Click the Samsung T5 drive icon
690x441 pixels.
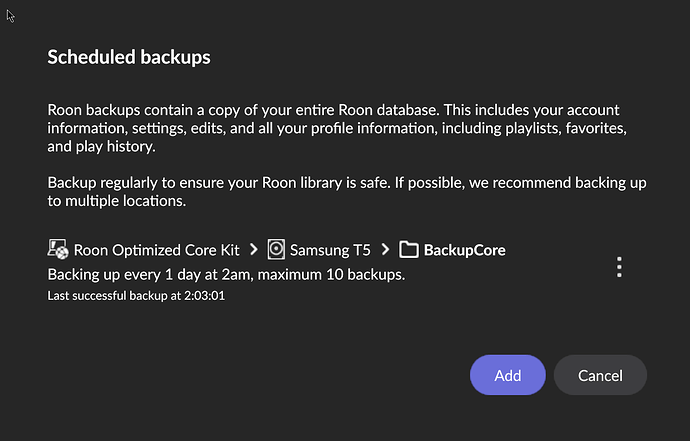(x=276, y=250)
